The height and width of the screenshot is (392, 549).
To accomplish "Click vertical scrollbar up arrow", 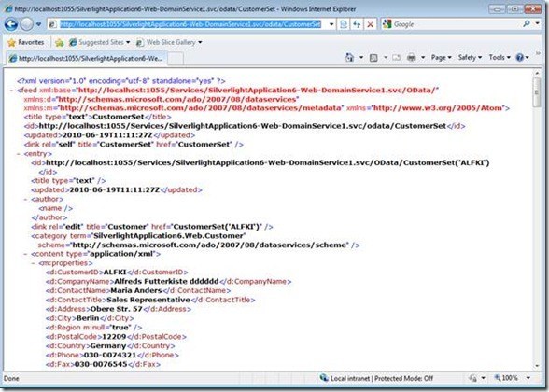I will 537,73.
